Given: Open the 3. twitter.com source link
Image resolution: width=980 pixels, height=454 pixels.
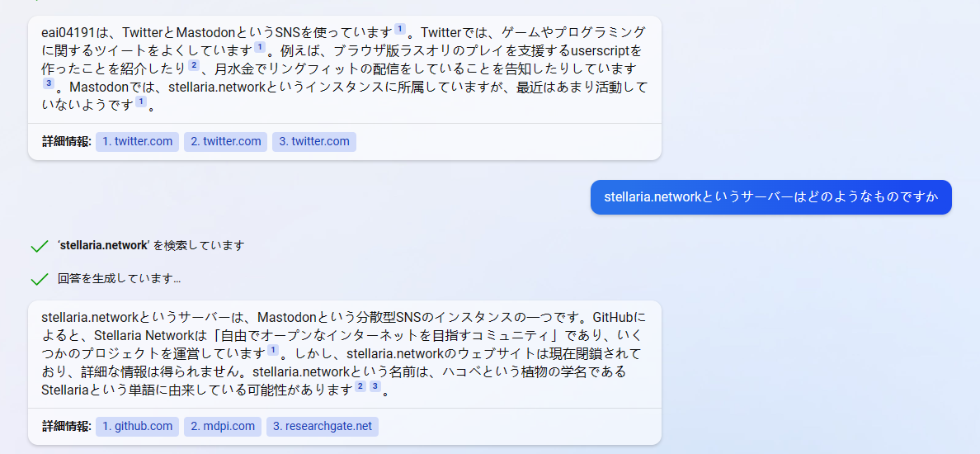Looking at the screenshot, I should click(x=314, y=142).
